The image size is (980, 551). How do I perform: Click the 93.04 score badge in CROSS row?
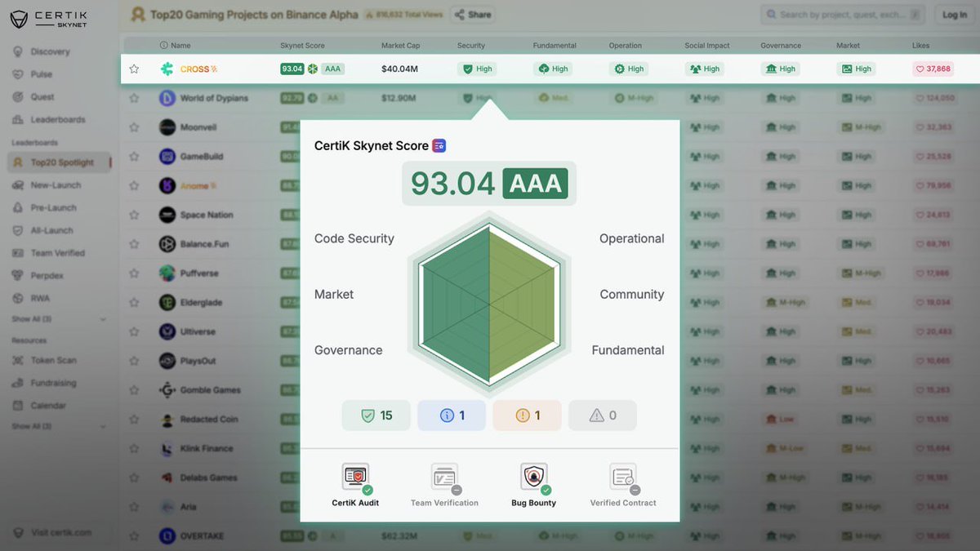[292, 69]
